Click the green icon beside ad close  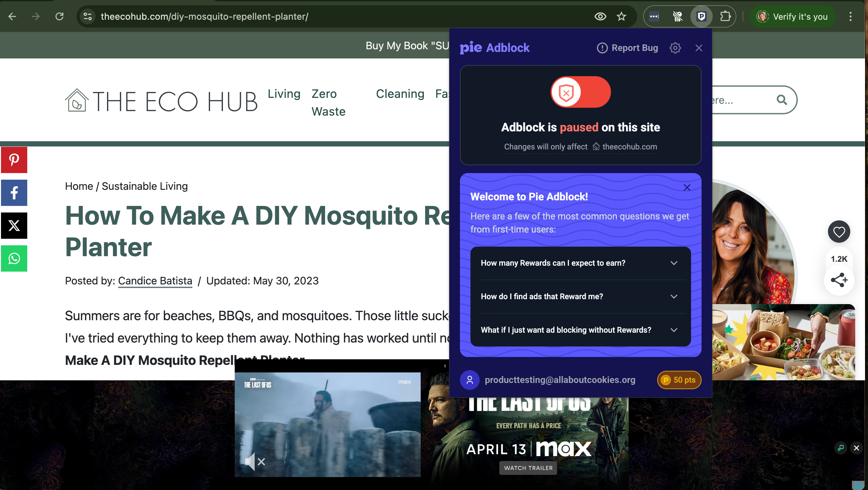[x=841, y=448]
